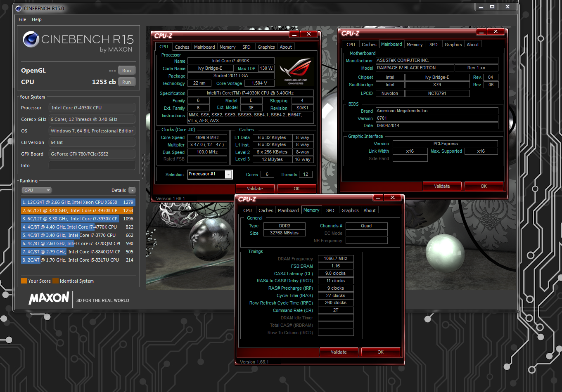Switch to CPU tab in Mainboard window
The height and width of the screenshot is (392, 562).
pyautogui.click(x=351, y=45)
